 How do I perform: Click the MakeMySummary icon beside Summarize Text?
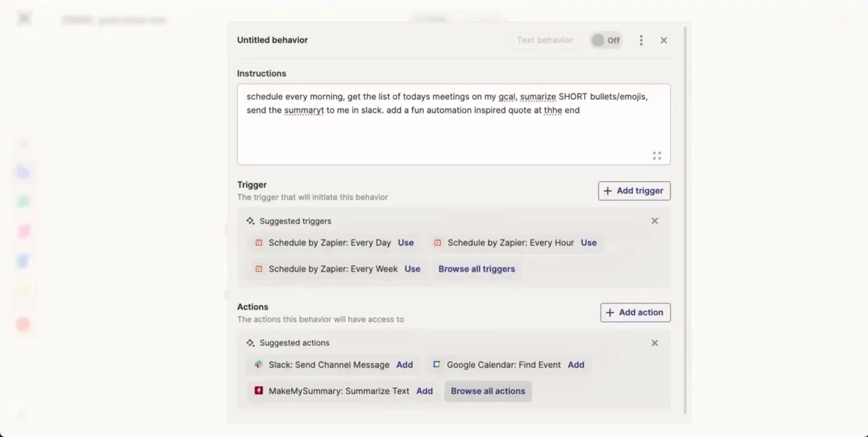(258, 391)
